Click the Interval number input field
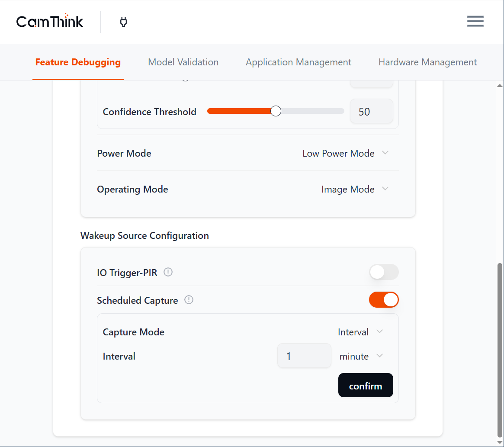Viewport: 504px width, 447px height. (x=304, y=356)
